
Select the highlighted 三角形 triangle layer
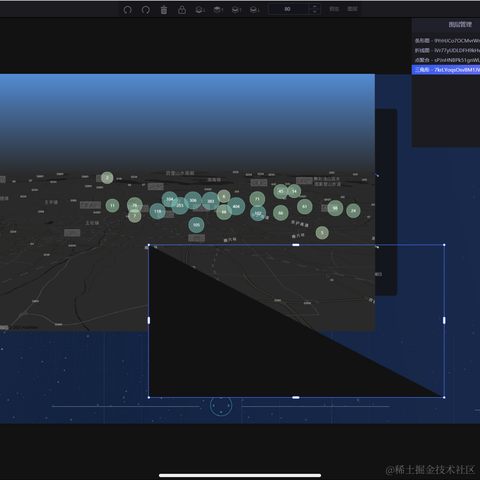coord(446,70)
